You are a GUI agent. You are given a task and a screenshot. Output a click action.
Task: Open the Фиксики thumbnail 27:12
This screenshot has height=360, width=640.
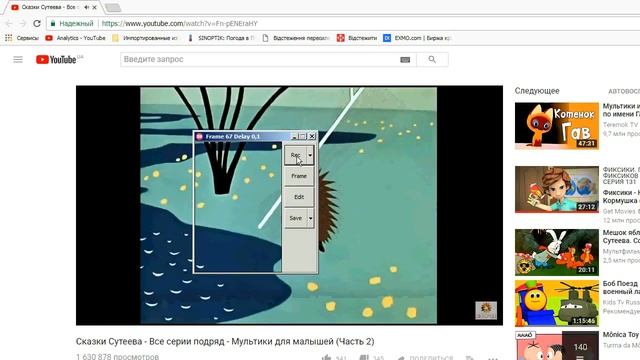point(557,189)
